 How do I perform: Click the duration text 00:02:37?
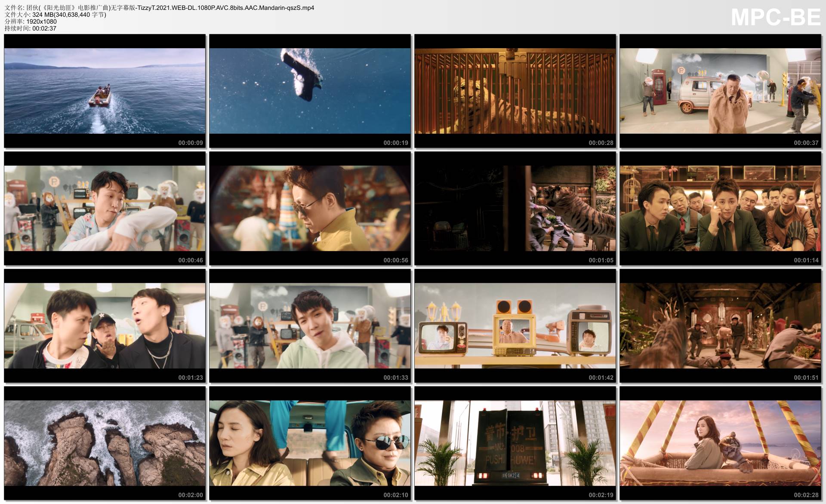pyautogui.click(x=44, y=28)
